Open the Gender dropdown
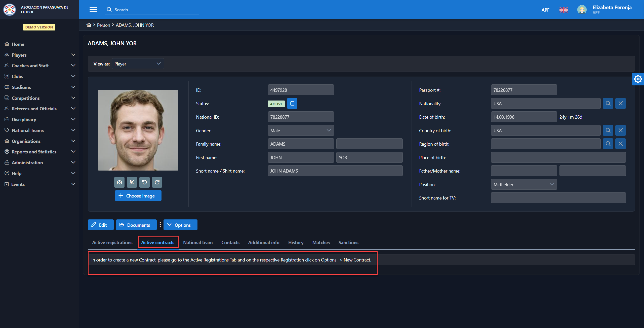The width and height of the screenshot is (644, 328). 301,130
